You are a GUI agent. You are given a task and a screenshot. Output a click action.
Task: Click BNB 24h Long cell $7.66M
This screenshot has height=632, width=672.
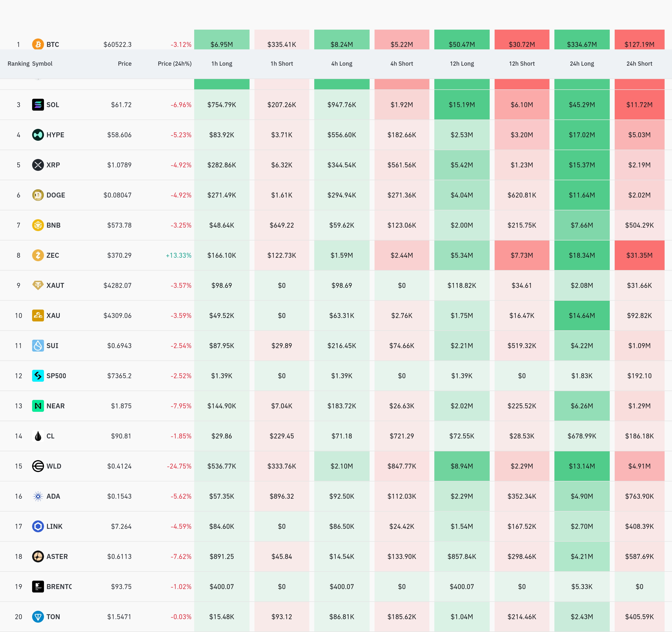582,225
